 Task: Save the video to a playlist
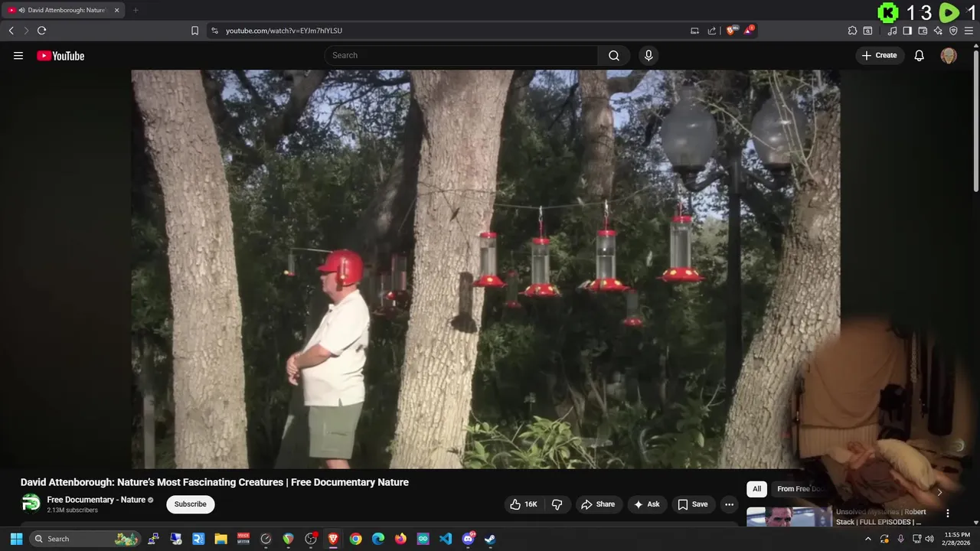tap(693, 504)
